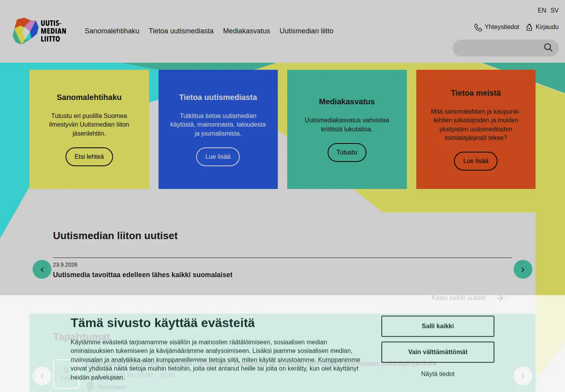Go to previous news item arrow

[x=42, y=269]
